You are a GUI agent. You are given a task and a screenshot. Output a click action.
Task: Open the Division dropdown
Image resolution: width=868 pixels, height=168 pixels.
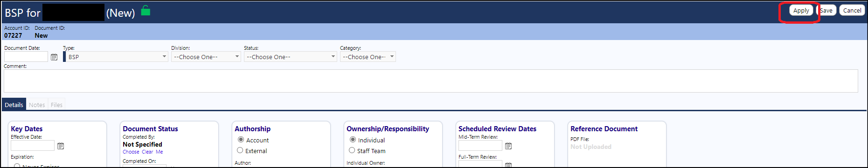click(206, 57)
